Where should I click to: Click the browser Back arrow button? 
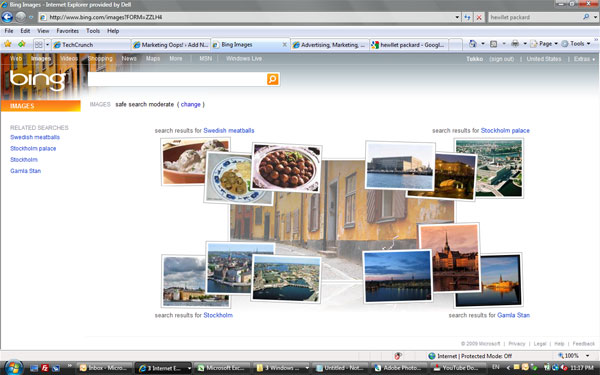[7, 17]
